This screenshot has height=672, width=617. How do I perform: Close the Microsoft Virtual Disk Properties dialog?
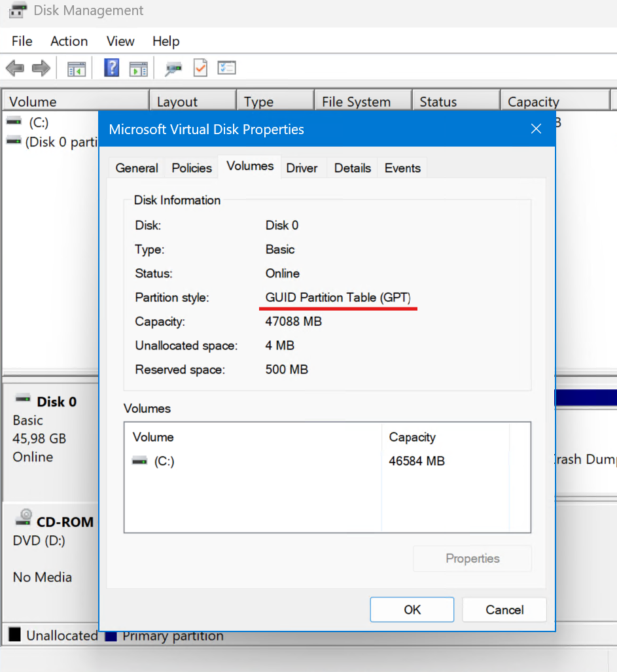point(536,129)
